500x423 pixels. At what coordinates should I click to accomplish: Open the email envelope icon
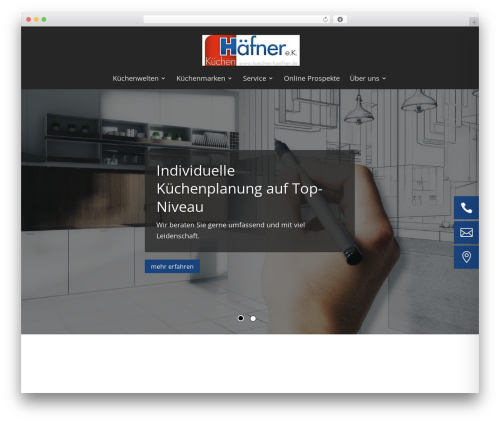(x=466, y=232)
